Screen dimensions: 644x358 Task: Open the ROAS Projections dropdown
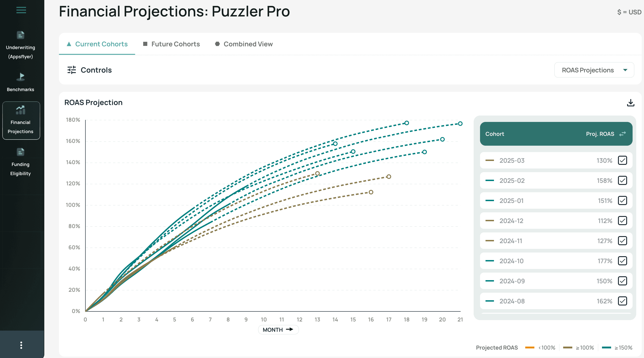click(594, 70)
